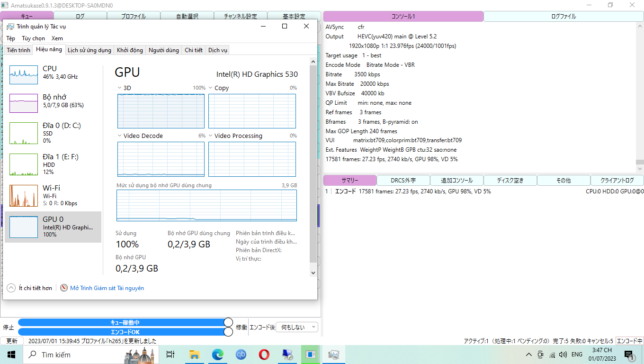Click the エンコード row in the summary list
The height and width of the screenshot is (364, 644).
(483, 191)
